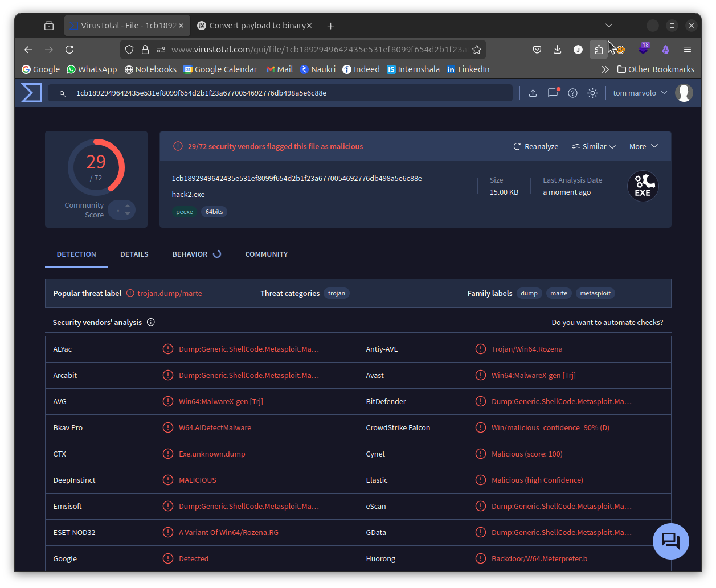Reload the current page

tap(69, 50)
